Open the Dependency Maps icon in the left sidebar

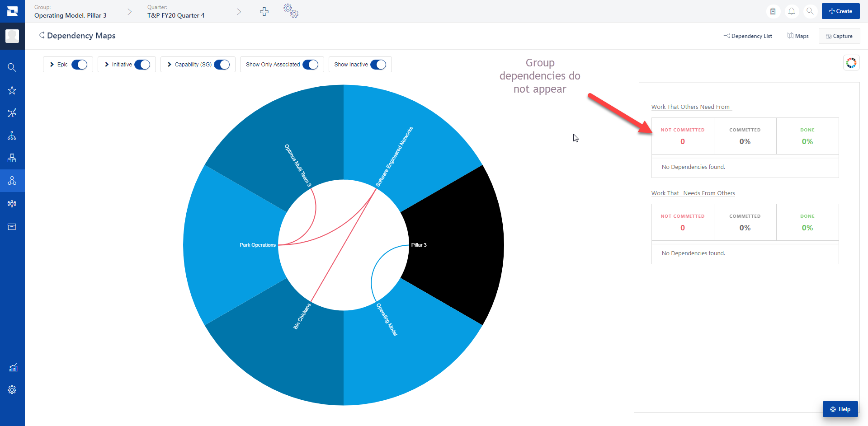click(12, 181)
